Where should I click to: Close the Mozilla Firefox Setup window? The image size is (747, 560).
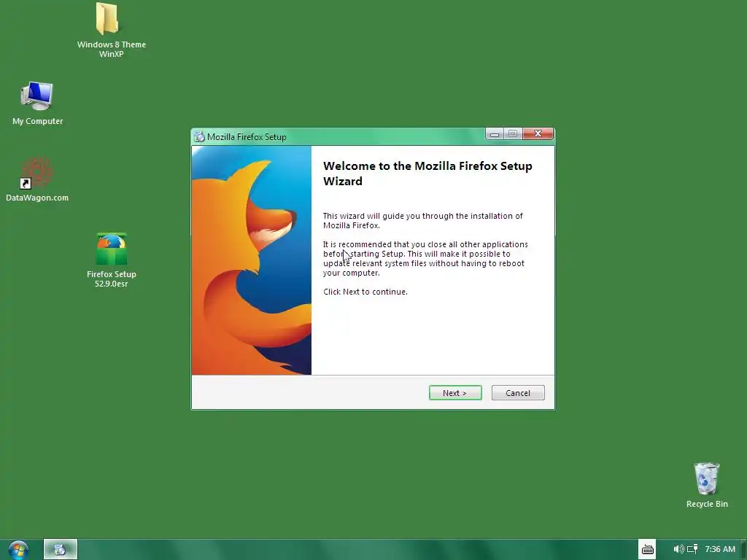pyautogui.click(x=538, y=134)
